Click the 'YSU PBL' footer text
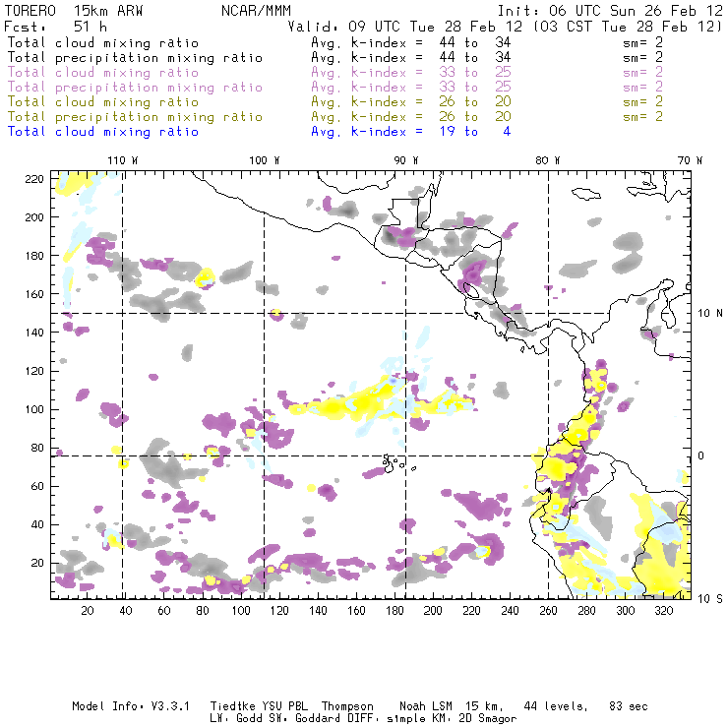 pos(285,706)
